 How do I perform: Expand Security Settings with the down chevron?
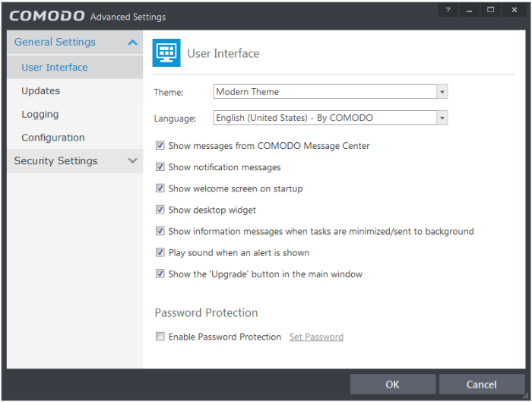[133, 160]
